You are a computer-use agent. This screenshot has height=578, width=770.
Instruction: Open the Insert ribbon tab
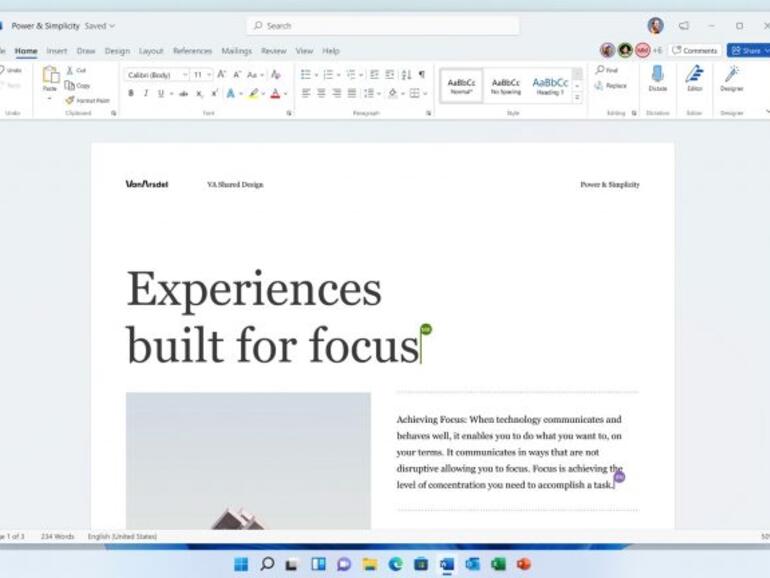pyautogui.click(x=56, y=51)
